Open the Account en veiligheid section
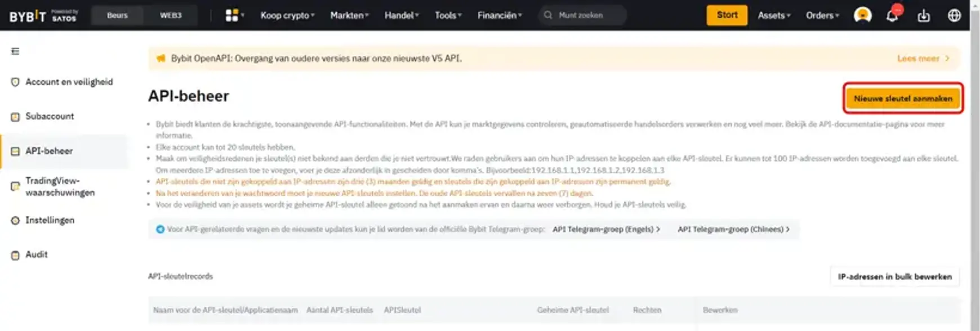Screen dimensions: 980x331 click(68, 82)
